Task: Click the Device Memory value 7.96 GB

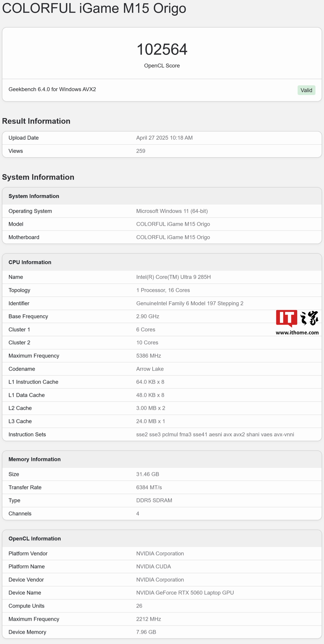Action: (146, 632)
